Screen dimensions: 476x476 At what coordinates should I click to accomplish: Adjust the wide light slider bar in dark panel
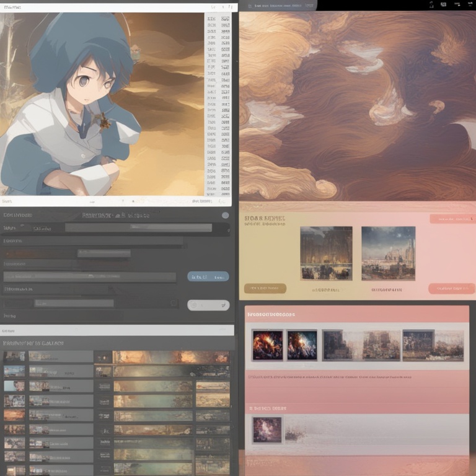click(x=138, y=227)
